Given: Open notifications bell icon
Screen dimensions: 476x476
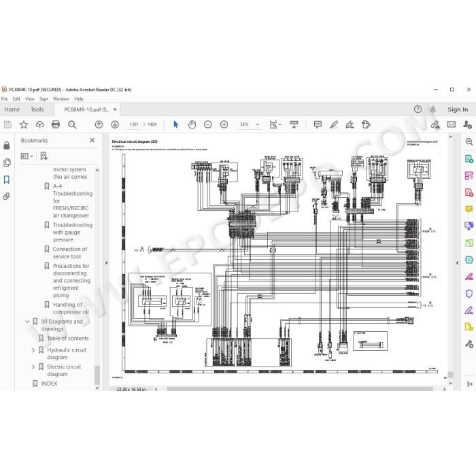Looking at the screenshot, I should (x=433, y=109).
